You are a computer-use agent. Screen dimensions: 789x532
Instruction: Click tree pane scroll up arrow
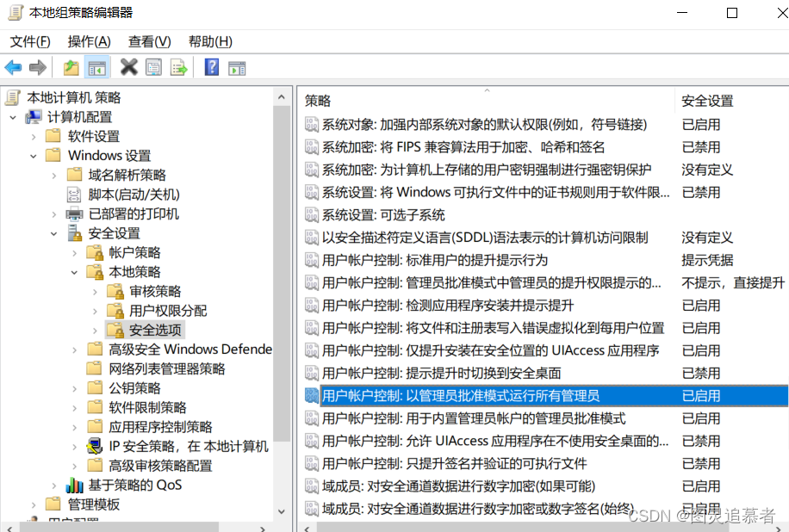(x=282, y=97)
